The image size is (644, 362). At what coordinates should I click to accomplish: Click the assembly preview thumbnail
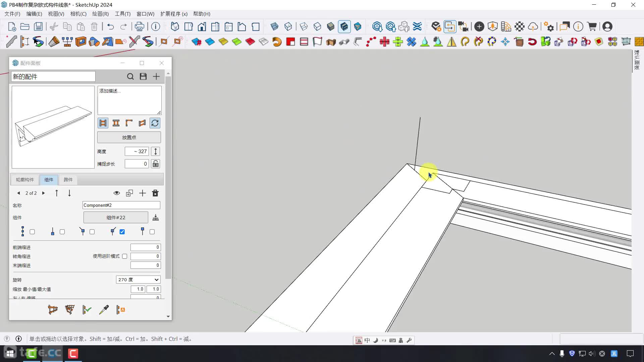(53, 127)
